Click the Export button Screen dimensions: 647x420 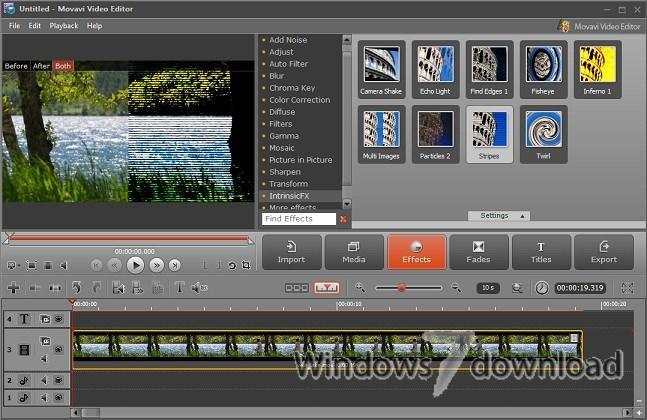pos(604,252)
